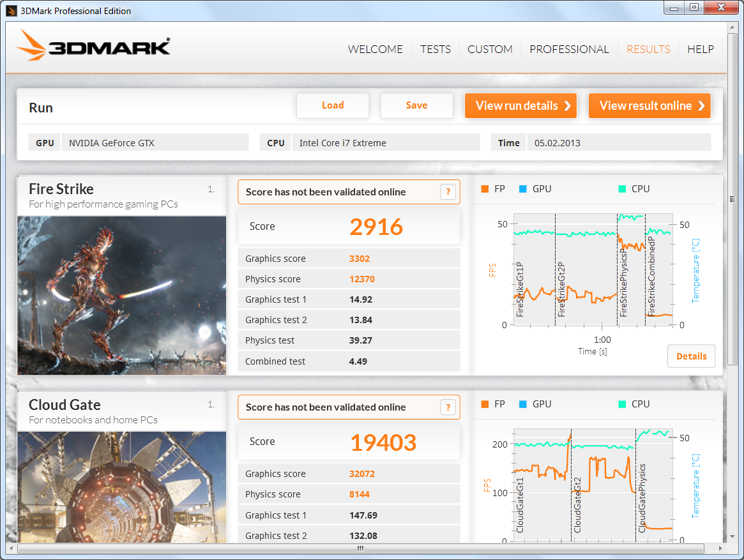Load a saved benchmark result
The width and height of the screenshot is (744, 560).
[x=333, y=105]
